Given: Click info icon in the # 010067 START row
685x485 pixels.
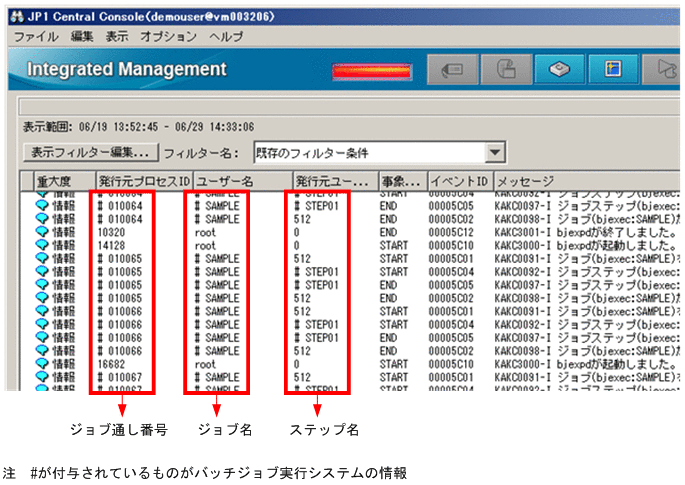Looking at the screenshot, I should click(x=42, y=377).
